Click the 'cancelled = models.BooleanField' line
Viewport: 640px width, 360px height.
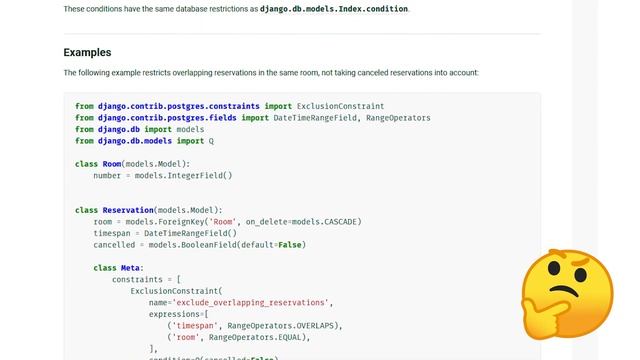[200, 245]
